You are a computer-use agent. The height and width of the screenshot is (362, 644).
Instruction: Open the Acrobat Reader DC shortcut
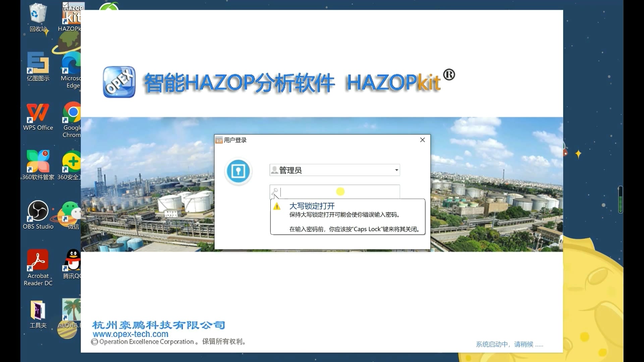tap(38, 267)
